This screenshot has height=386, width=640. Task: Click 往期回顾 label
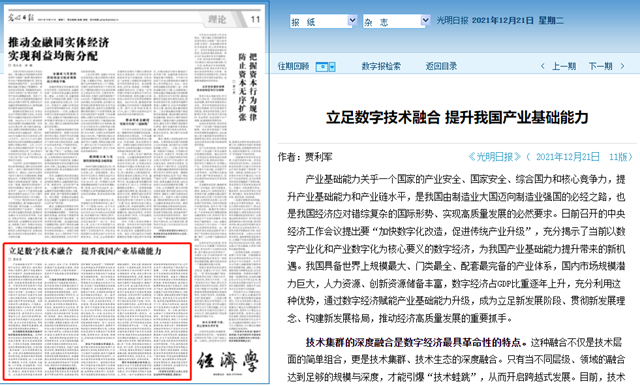click(x=293, y=66)
